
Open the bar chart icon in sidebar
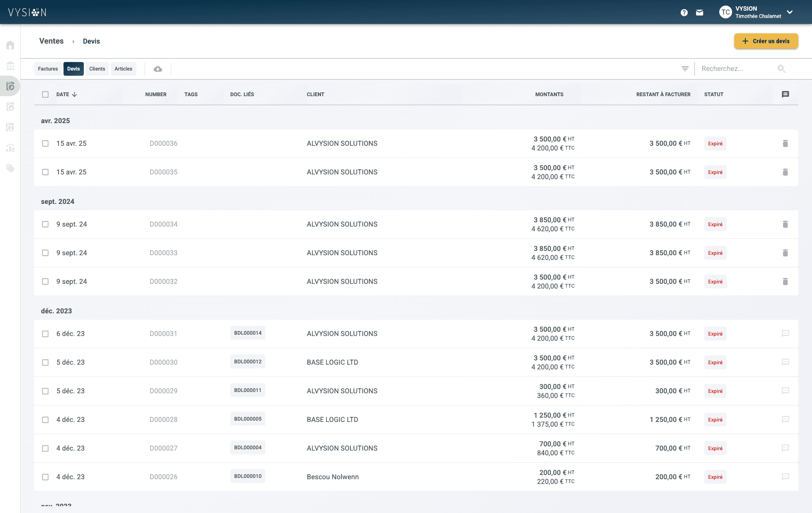click(x=10, y=148)
